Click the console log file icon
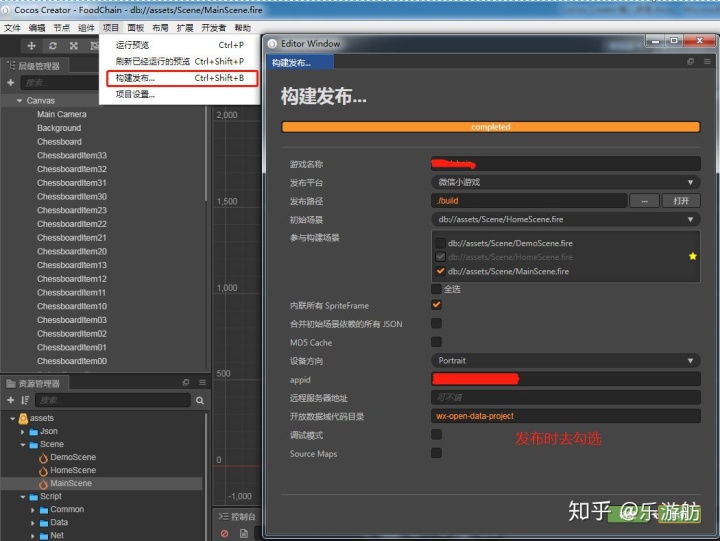Screen dimensions: 720x541 (244, 533)
